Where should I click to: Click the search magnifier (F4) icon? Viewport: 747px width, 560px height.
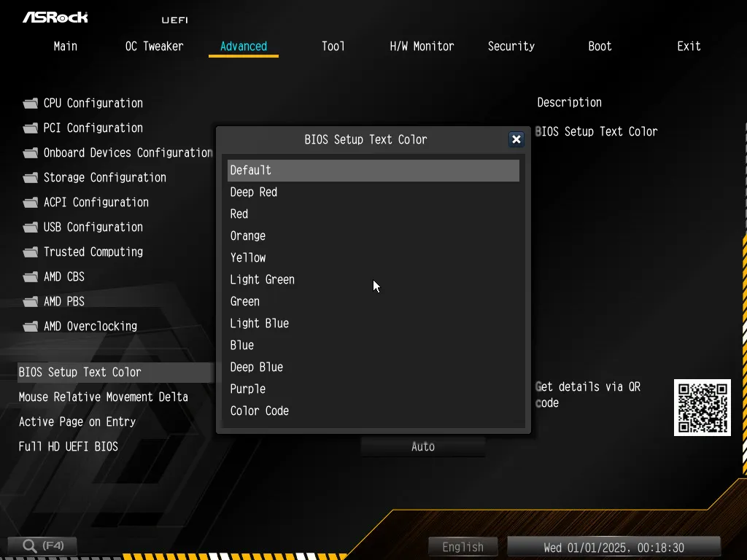click(x=30, y=545)
